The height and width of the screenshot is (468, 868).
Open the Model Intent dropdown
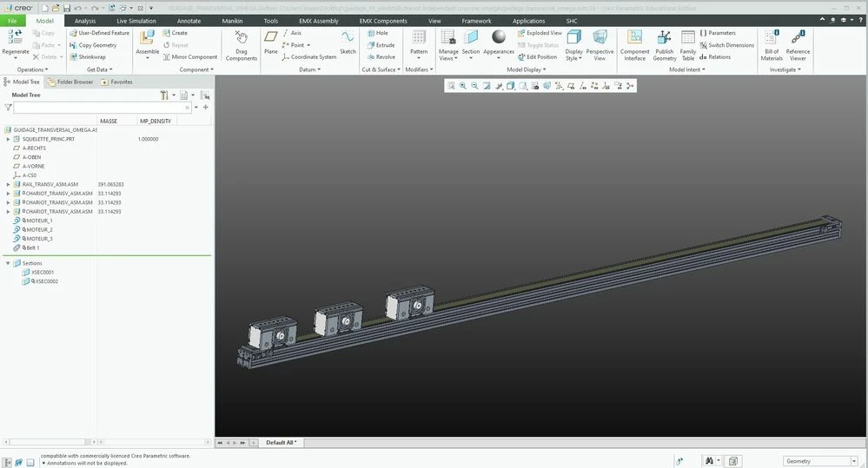[x=687, y=69]
